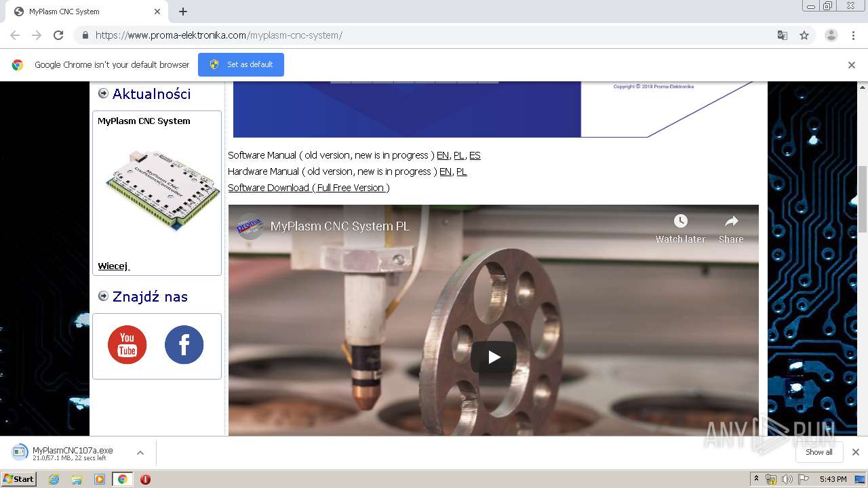The height and width of the screenshot is (488, 868).
Task: Expand the download item options chevron
Action: pos(140,453)
